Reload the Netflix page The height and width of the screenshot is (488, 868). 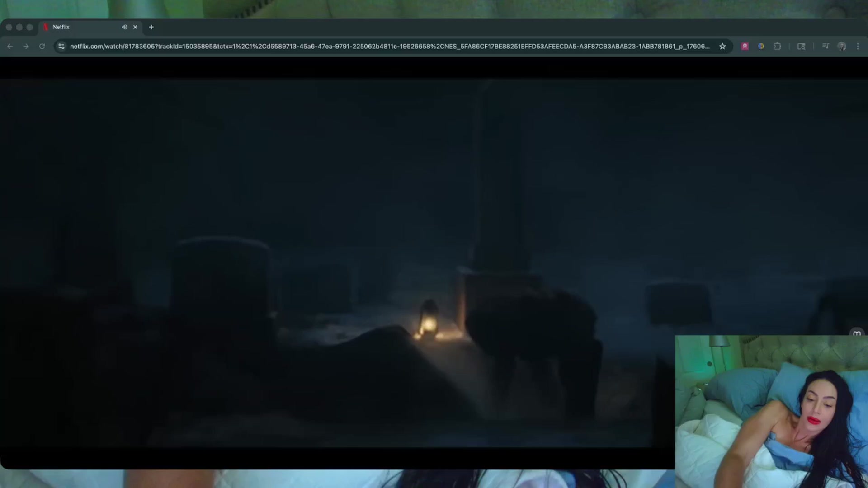coord(42,46)
